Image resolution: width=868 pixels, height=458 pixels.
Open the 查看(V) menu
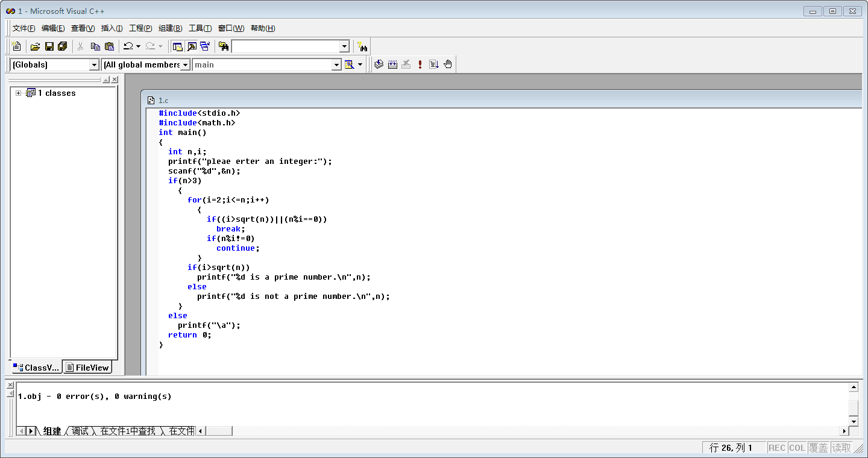coord(83,28)
